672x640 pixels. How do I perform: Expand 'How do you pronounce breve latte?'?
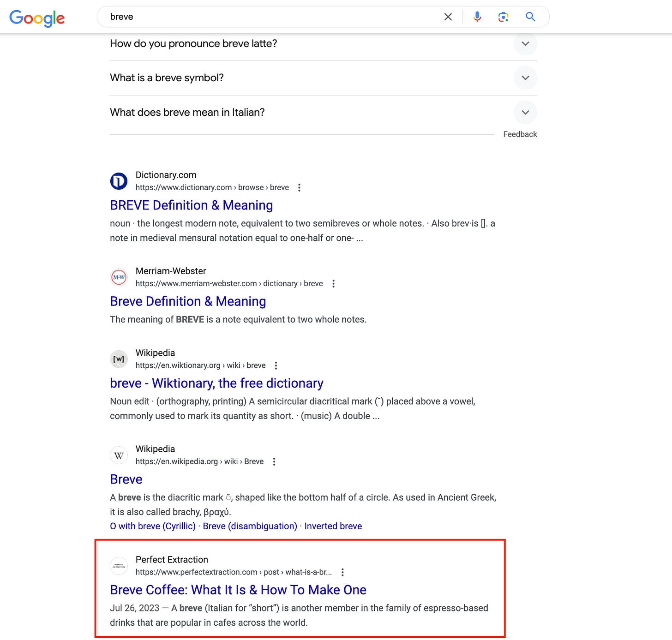[324, 43]
